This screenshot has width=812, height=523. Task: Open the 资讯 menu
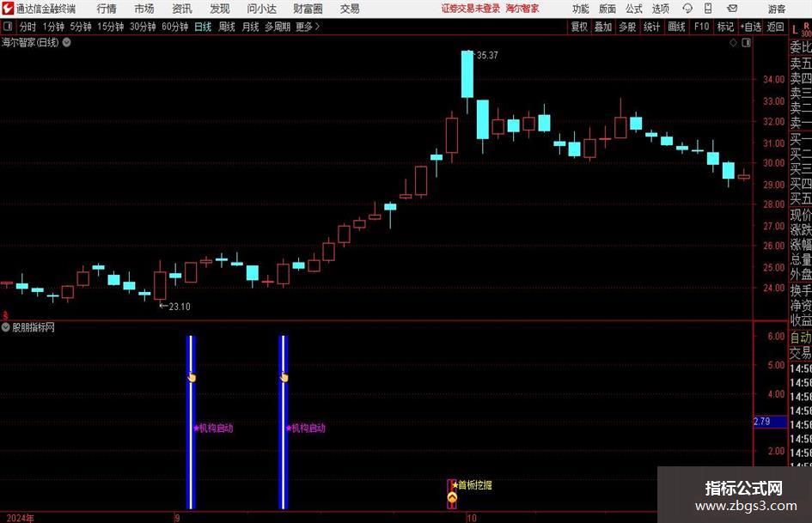[x=182, y=9]
